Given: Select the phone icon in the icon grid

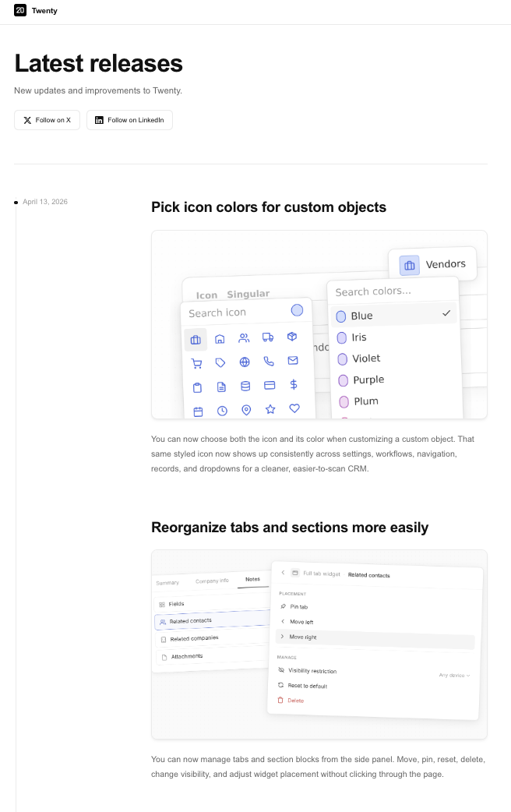Looking at the screenshot, I should (269, 361).
